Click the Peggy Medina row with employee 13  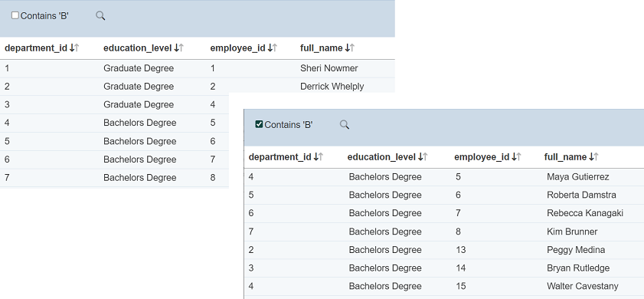point(444,250)
